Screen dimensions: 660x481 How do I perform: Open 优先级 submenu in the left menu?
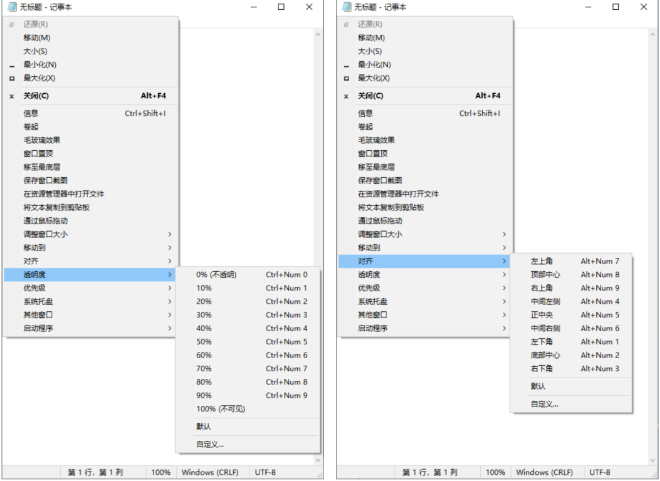pyautogui.click(x=36, y=288)
